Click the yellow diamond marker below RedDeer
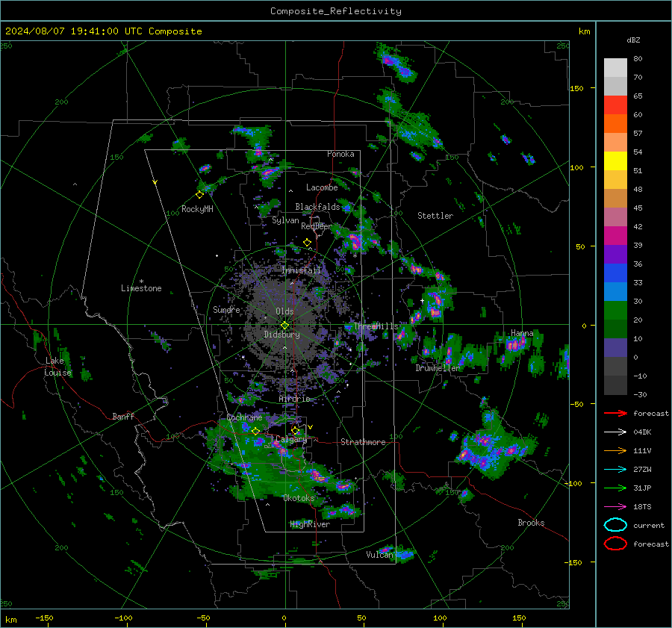 tap(307, 242)
